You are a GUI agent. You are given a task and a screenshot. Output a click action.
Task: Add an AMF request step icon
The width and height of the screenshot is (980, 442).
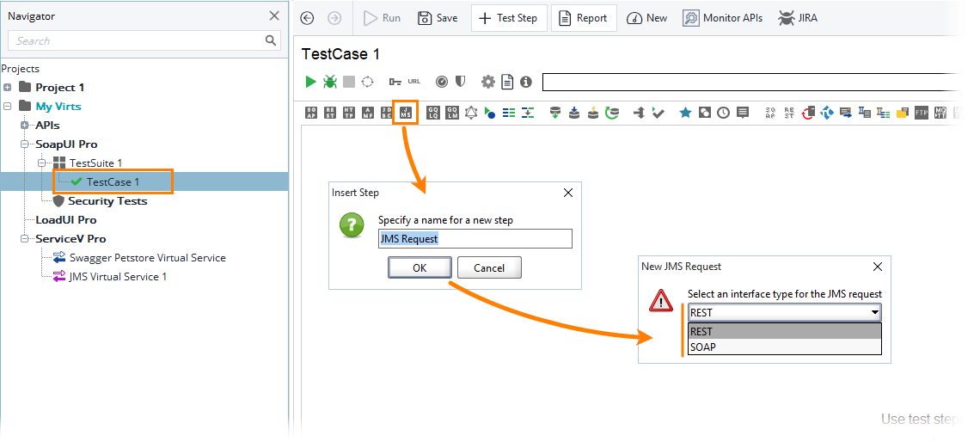[368, 113]
